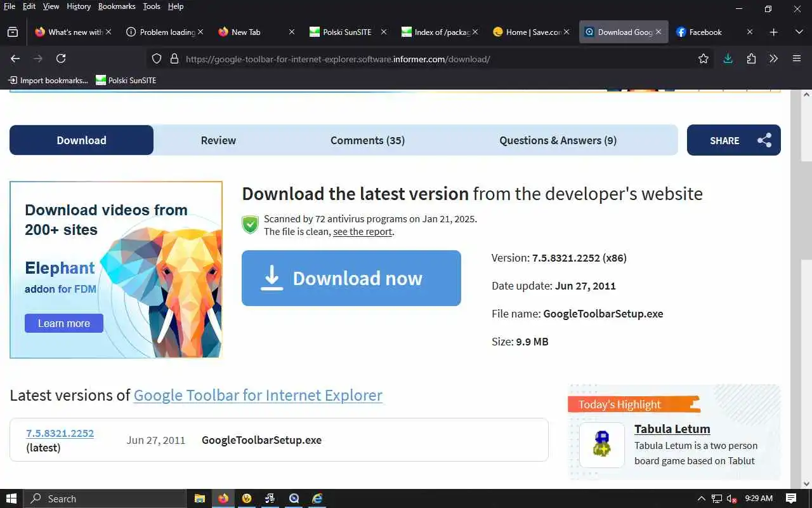
Task: Open the extensions puzzle icon
Action: 751,58
